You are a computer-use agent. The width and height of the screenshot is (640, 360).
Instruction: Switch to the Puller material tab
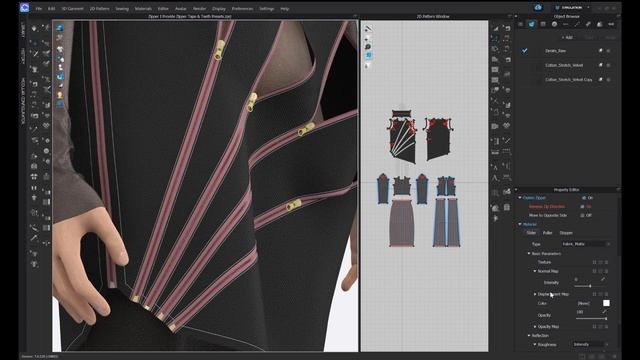[547, 233]
